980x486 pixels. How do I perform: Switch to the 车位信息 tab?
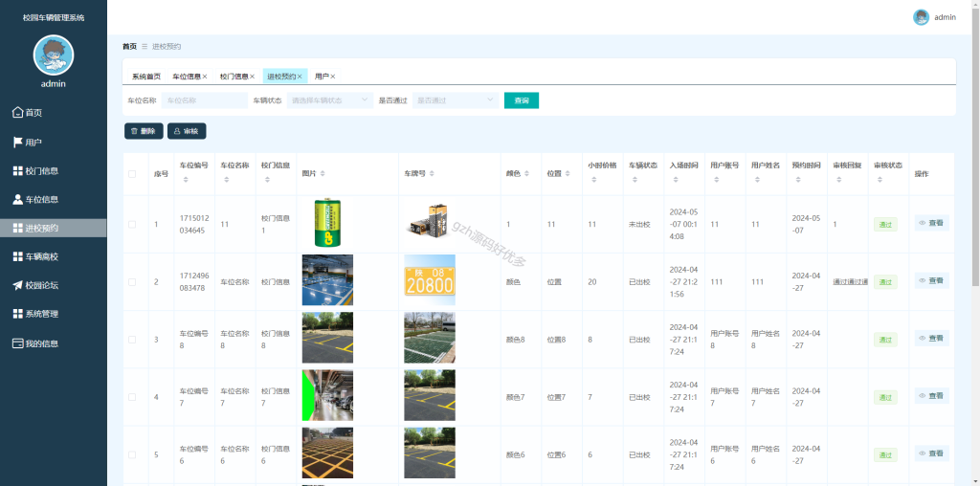click(x=187, y=77)
